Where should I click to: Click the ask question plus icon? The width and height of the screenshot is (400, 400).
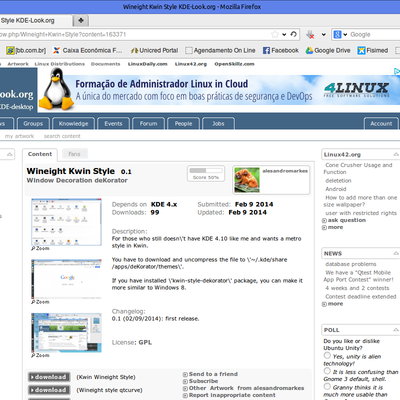pos(324,220)
